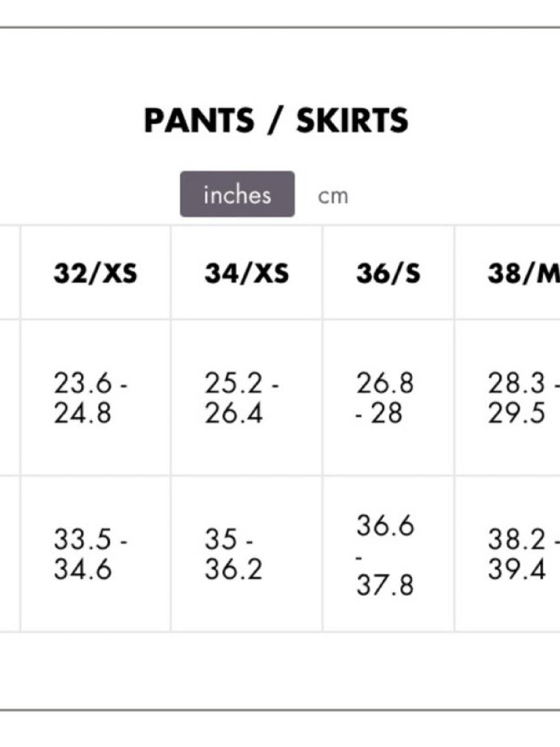Select the 36/S size column header
Image resolution: width=560 pixels, height=747 pixels.
388,273
